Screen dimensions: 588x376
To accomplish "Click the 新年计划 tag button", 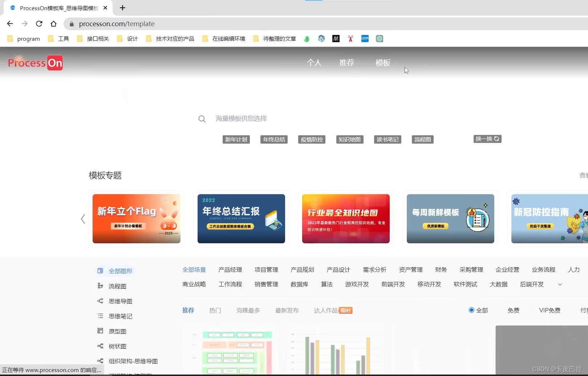I will (x=236, y=139).
